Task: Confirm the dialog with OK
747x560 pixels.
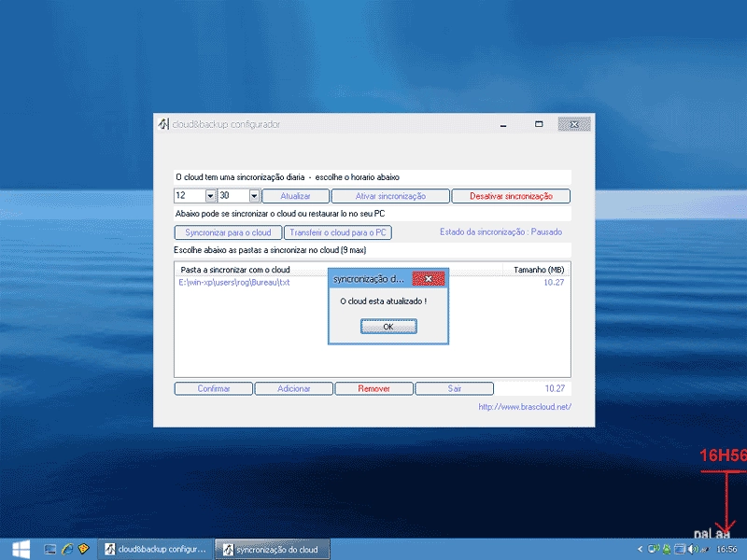Action: pyautogui.click(x=388, y=327)
